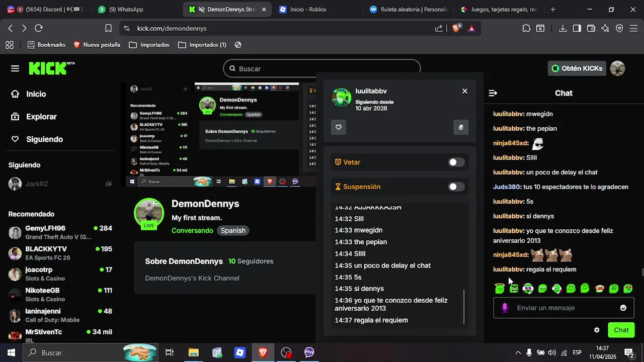Toggle the Suspensión switch
The height and width of the screenshot is (362, 644).
click(x=456, y=187)
